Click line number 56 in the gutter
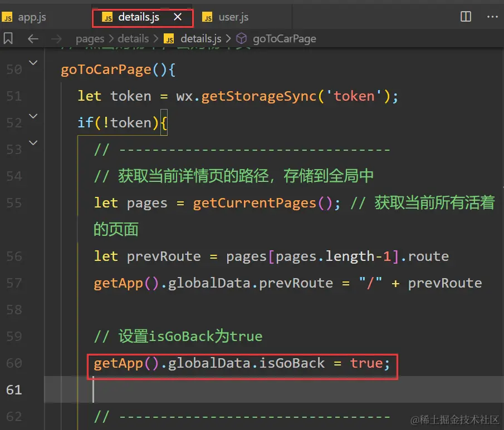This screenshot has height=430, width=504. (14, 256)
